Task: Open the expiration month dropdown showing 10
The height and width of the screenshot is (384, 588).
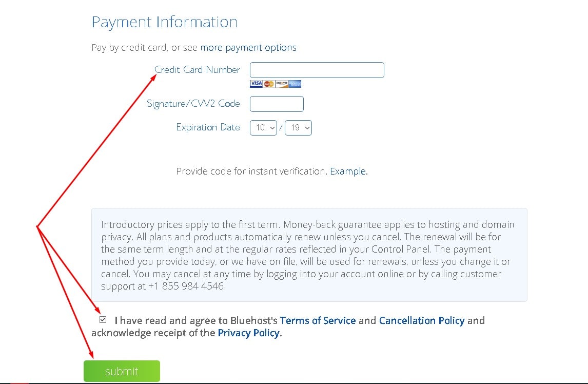Action: pyautogui.click(x=263, y=127)
